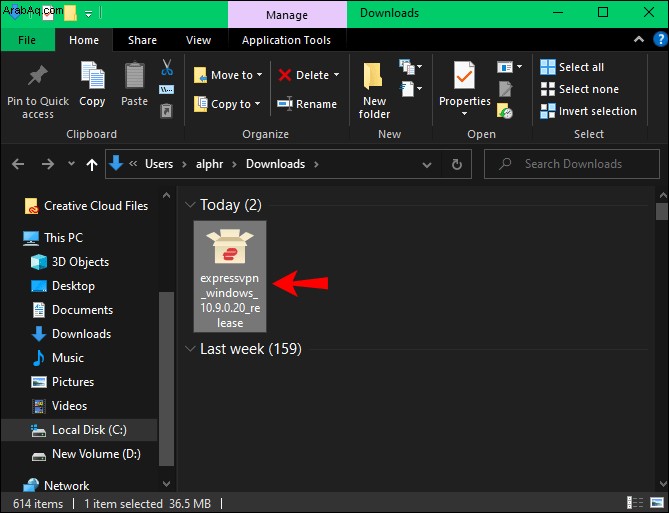Select This PC in the navigation pane

[53, 238]
